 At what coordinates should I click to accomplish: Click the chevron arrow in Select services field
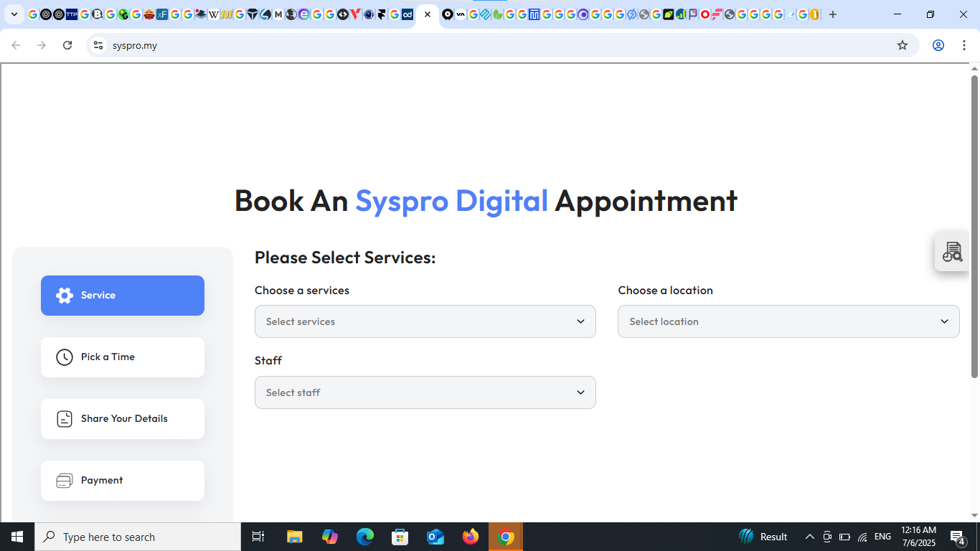pyautogui.click(x=580, y=321)
